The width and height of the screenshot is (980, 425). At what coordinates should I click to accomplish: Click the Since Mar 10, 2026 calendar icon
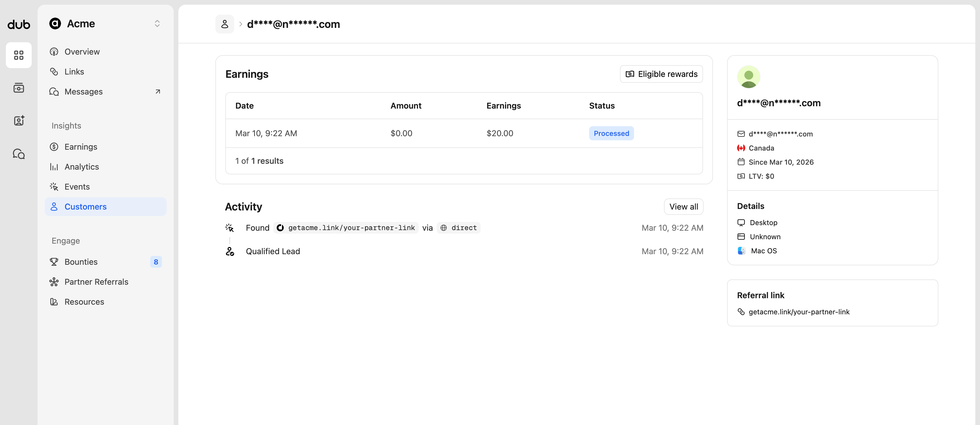click(741, 162)
